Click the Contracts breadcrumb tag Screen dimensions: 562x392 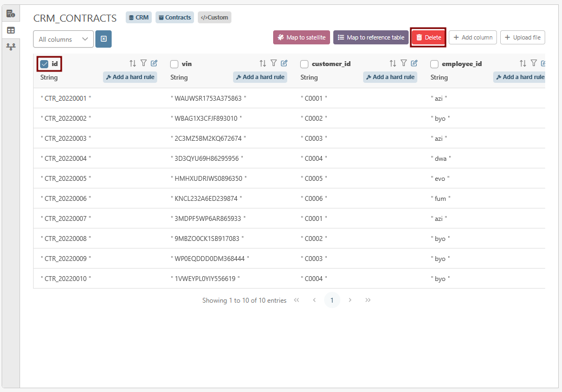point(175,17)
